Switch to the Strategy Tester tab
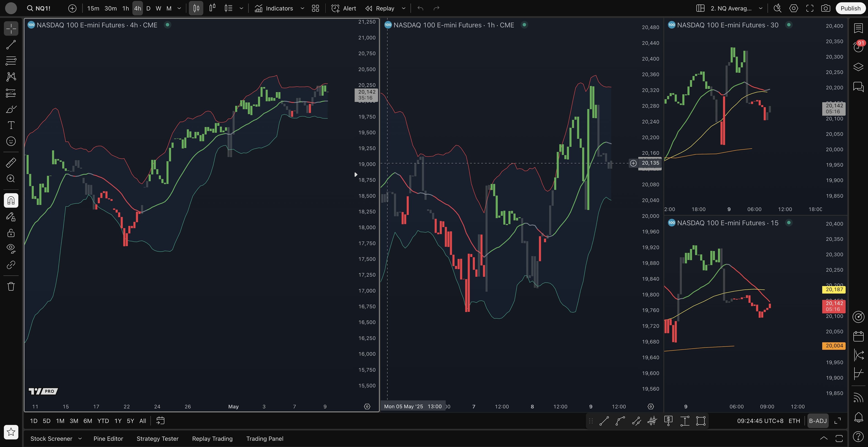This screenshot has width=868, height=447. point(157,439)
